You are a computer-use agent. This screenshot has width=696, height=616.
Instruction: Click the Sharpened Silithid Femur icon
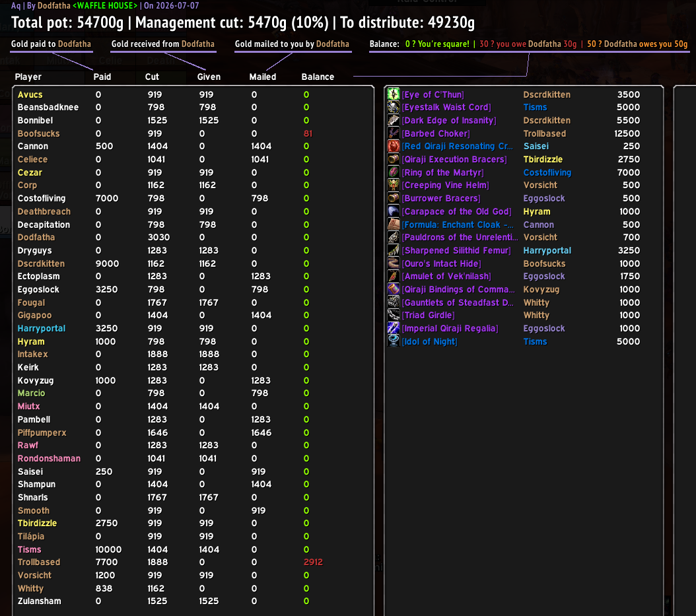coord(394,250)
